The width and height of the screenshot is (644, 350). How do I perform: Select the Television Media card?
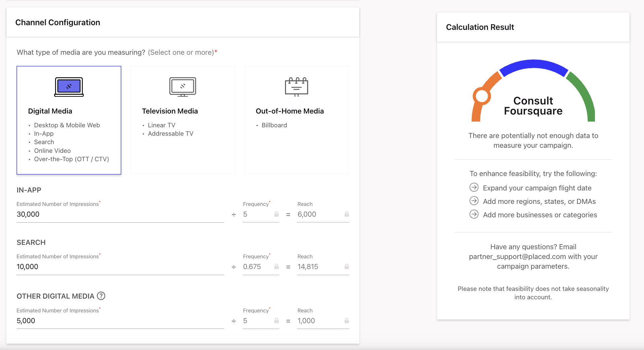point(183,120)
